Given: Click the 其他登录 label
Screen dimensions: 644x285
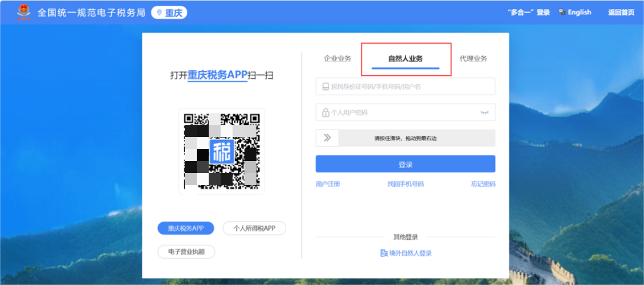Looking at the screenshot, I should pos(405,237).
